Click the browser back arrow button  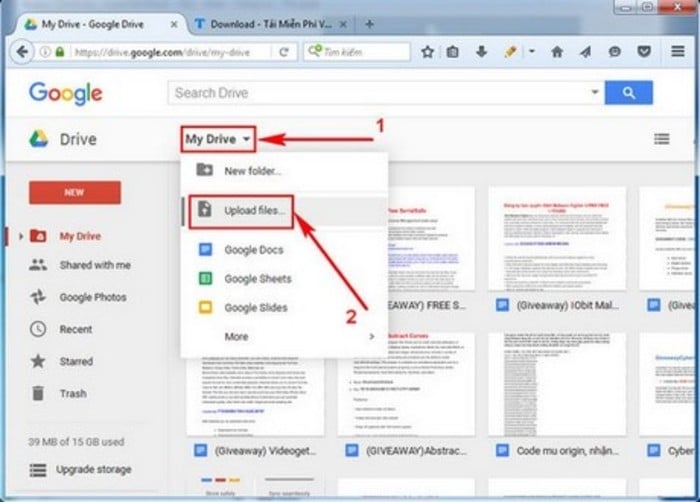point(22,52)
